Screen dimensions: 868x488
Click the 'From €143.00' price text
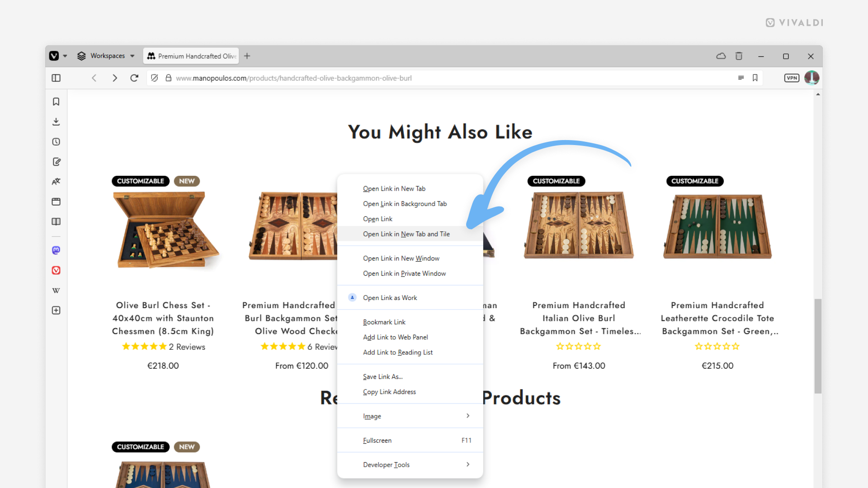pos(579,366)
